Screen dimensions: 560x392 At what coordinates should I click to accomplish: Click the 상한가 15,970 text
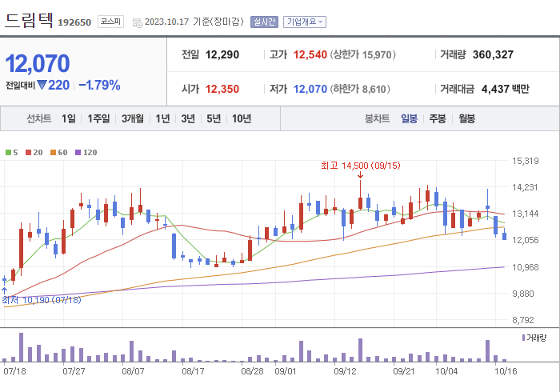tap(362, 54)
